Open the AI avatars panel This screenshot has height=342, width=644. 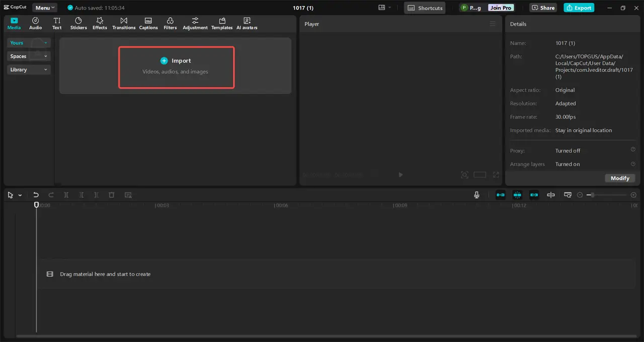247,23
